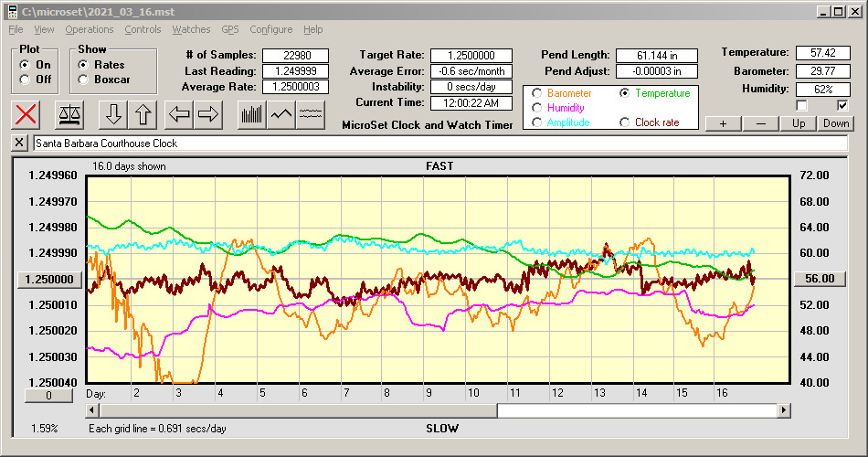Click the plus (+) button
The image size is (868, 457).
point(723,123)
